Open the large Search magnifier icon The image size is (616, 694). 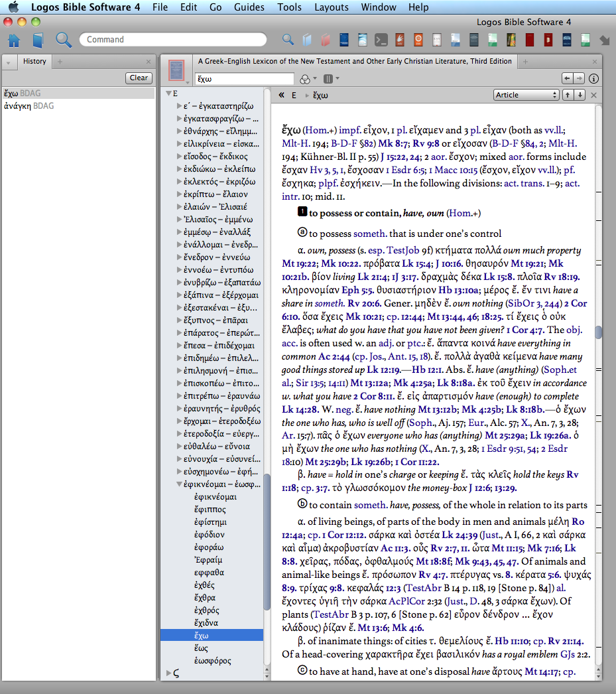click(63, 40)
